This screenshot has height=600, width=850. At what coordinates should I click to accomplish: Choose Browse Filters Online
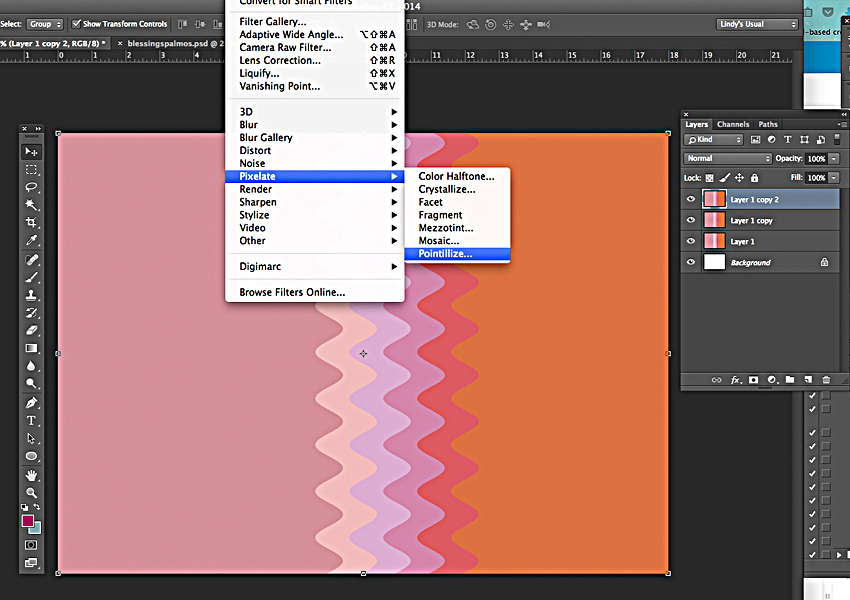coord(291,294)
